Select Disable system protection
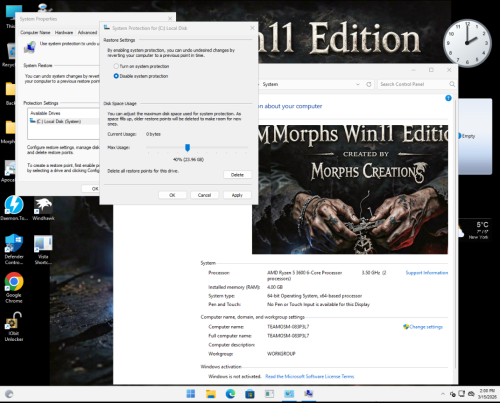The image size is (500, 403). click(116, 76)
